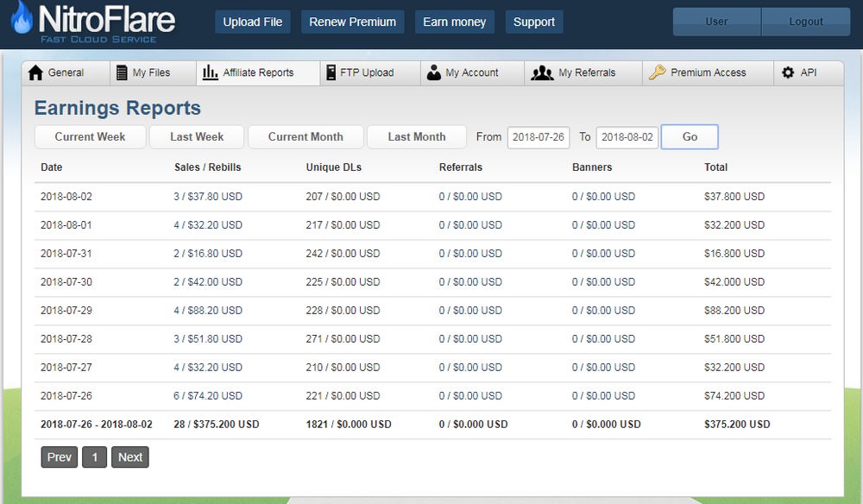This screenshot has width=863, height=504.
Task: Click the My Files document icon
Action: click(x=122, y=72)
